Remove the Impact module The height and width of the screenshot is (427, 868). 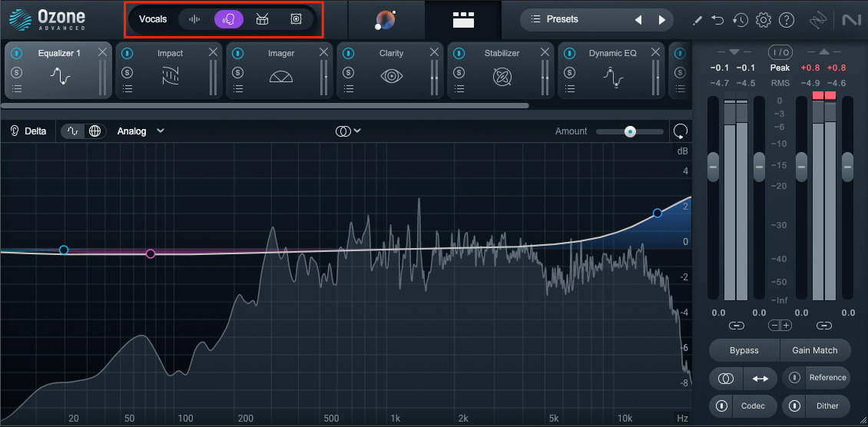pyautogui.click(x=213, y=52)
